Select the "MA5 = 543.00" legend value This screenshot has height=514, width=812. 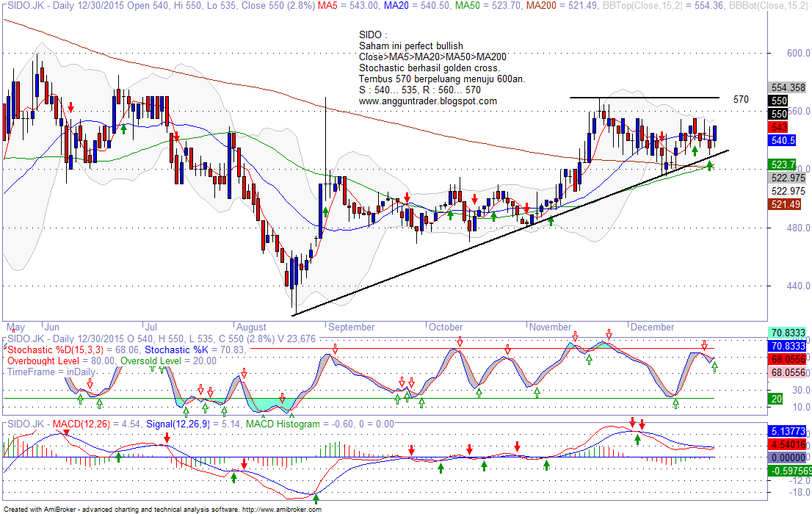[347, 6]
